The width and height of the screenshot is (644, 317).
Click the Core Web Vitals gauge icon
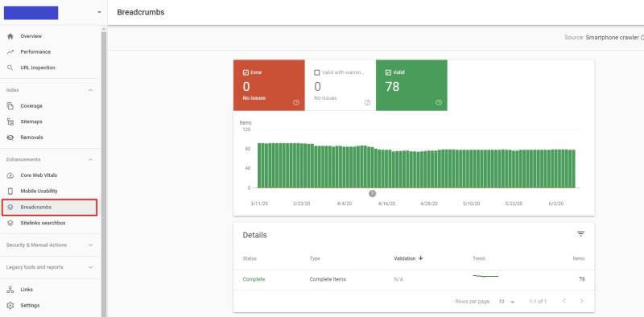[x=10, y=175]
